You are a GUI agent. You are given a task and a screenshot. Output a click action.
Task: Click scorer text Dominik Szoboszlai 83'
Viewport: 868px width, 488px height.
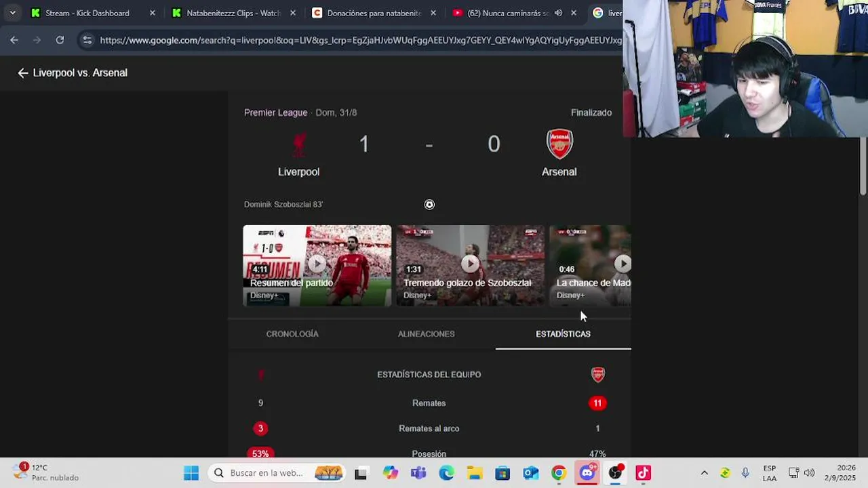283,205
